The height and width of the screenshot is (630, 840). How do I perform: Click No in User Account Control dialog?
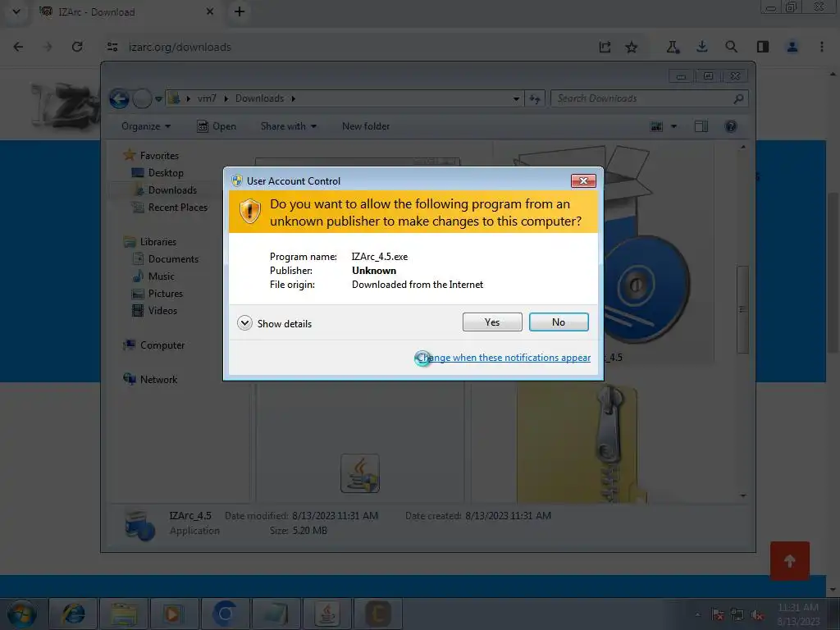pyautogui.click(x=558, y=322)
